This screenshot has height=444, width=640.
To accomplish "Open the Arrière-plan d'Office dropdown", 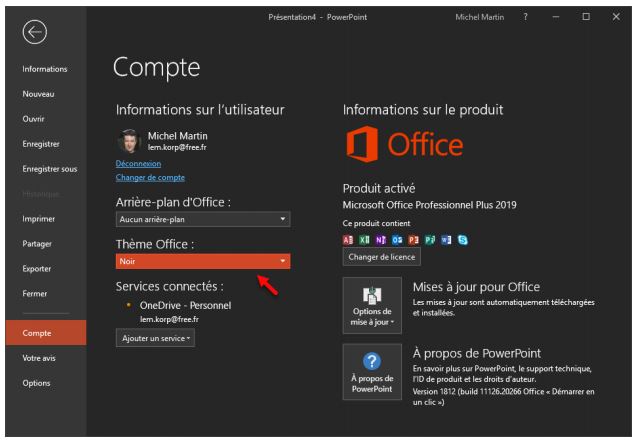I will (x=203, y=219).
